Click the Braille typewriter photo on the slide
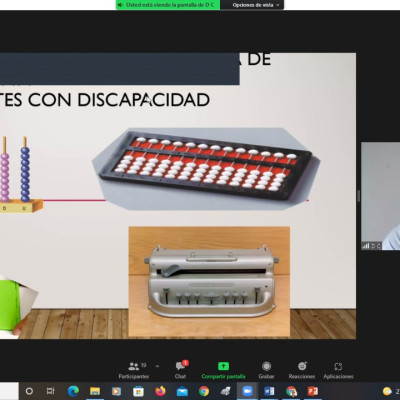The width and height of the screenshot is (400, 400). 209,282
